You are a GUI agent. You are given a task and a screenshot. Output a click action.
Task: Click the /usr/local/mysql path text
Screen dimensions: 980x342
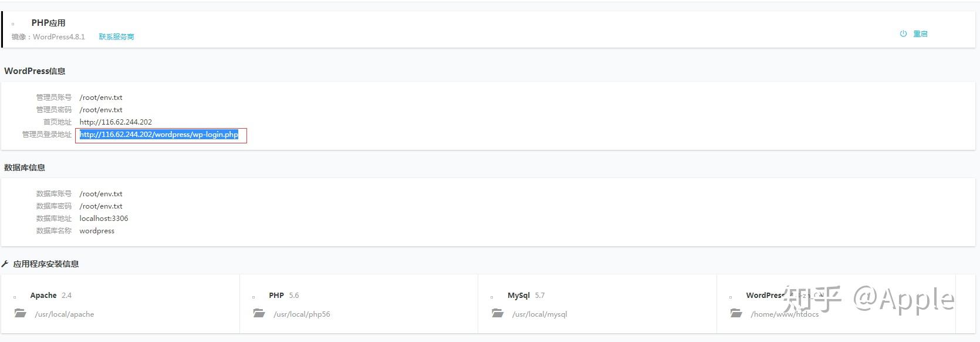539,314
